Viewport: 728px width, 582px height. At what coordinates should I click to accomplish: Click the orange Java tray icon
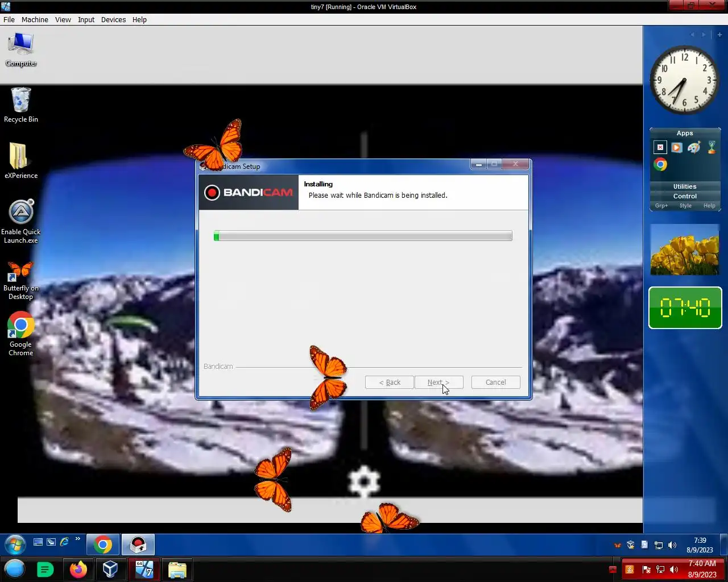[629, 569]
